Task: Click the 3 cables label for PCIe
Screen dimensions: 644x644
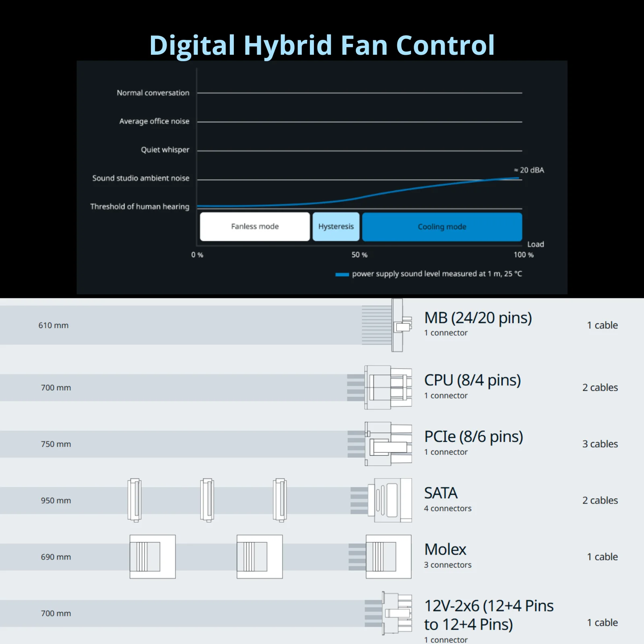Action: (x=600, y=444)
